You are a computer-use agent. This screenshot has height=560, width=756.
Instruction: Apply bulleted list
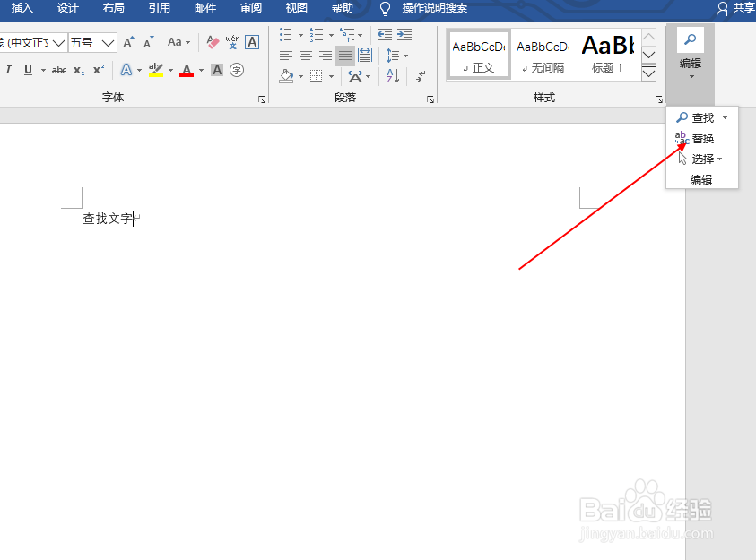click(x=286, y=35)
